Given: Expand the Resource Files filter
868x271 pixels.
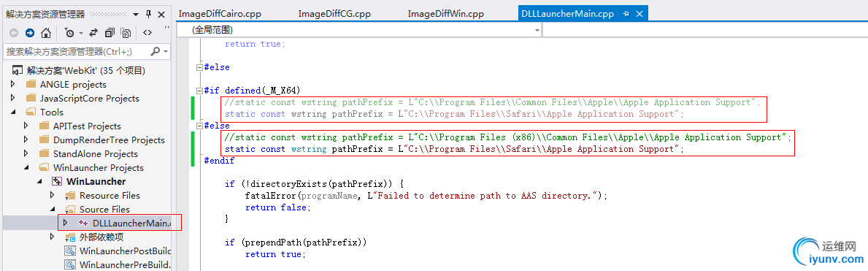Looking at the screenshot, I should tap(53, 196).
